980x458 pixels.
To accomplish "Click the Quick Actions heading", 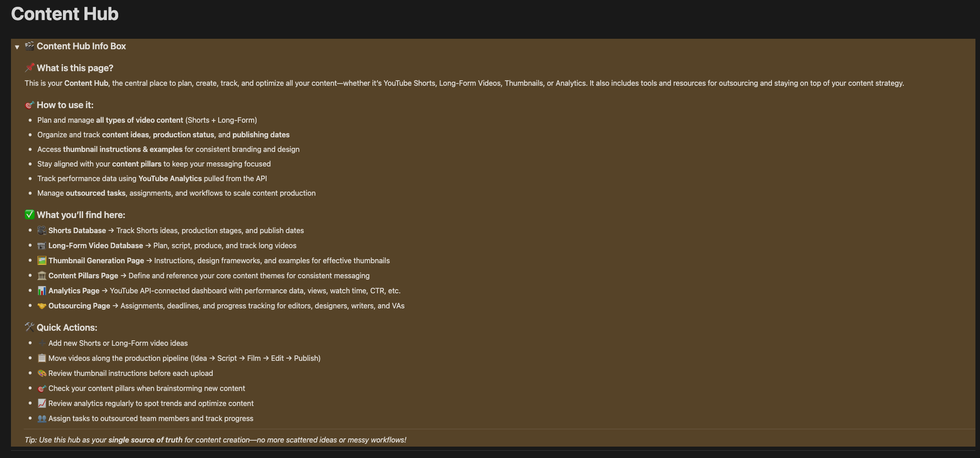I will (x=67, y=328).
